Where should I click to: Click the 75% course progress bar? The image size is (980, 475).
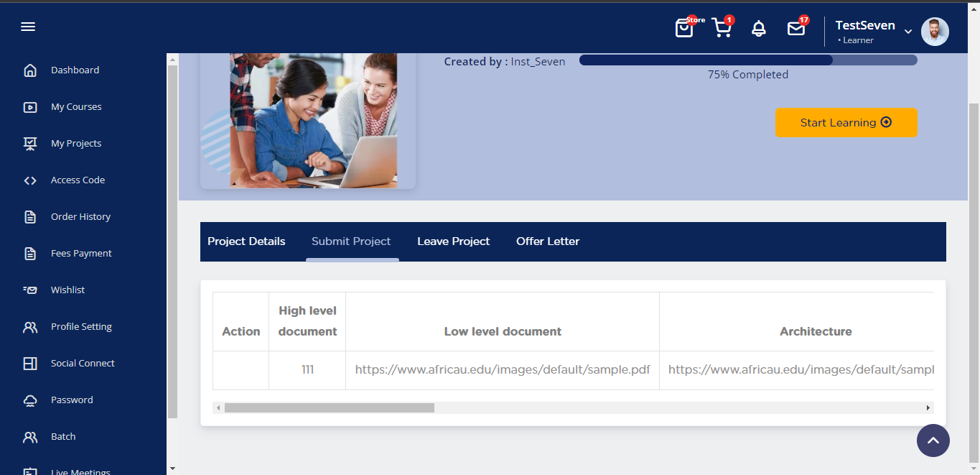pyautogui.click(x=747, y=60)
